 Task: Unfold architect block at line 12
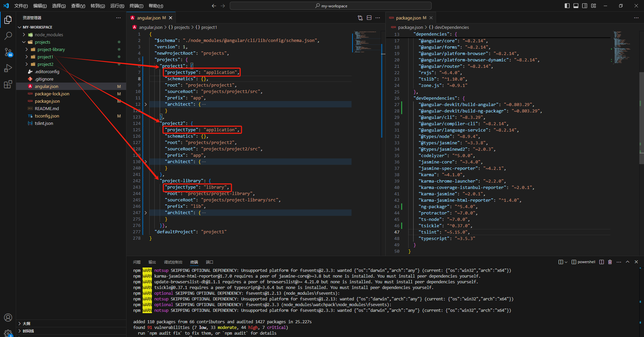[146, 104]
